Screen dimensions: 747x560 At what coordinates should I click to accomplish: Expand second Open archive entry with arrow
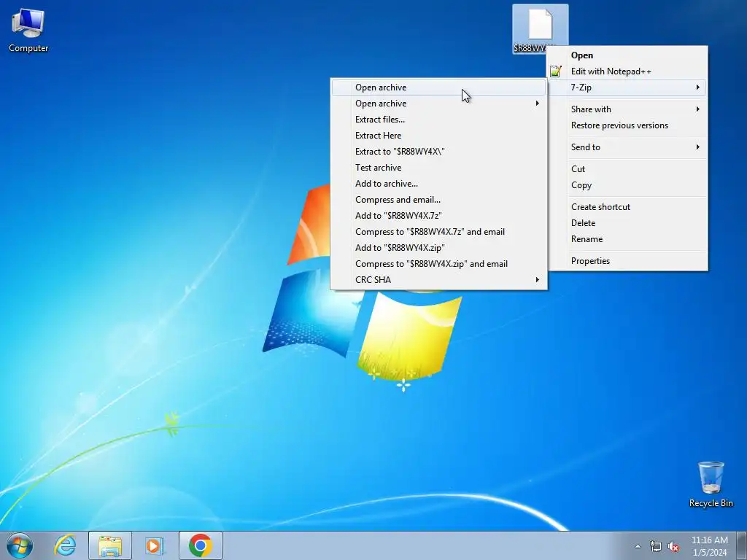(x=438, y=104)
